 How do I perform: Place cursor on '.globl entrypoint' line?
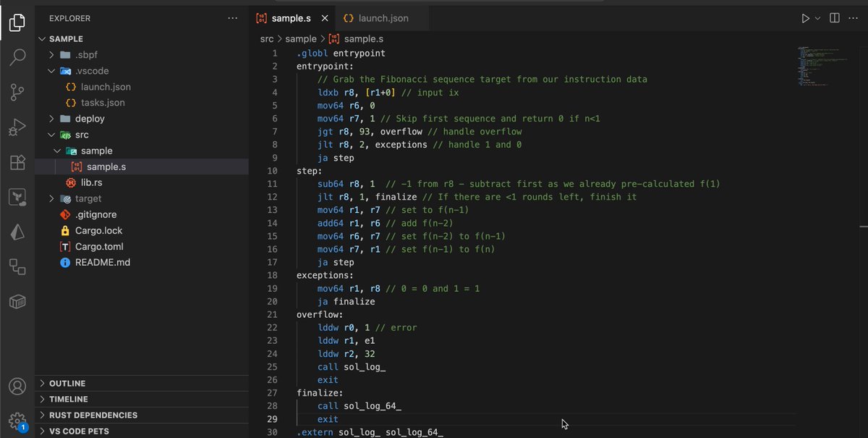point(341,53)
